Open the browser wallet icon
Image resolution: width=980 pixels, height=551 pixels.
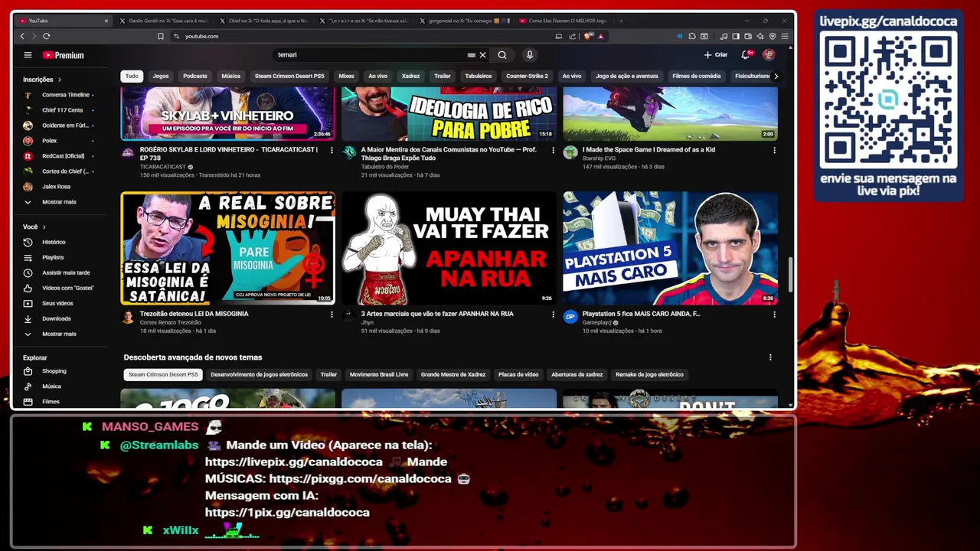point(748,36)
